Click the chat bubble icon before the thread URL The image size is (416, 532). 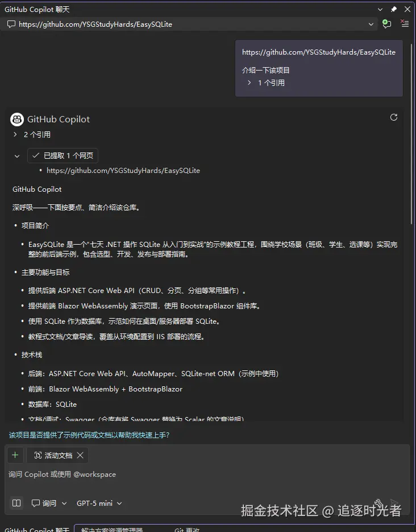[x=11, y=24]
